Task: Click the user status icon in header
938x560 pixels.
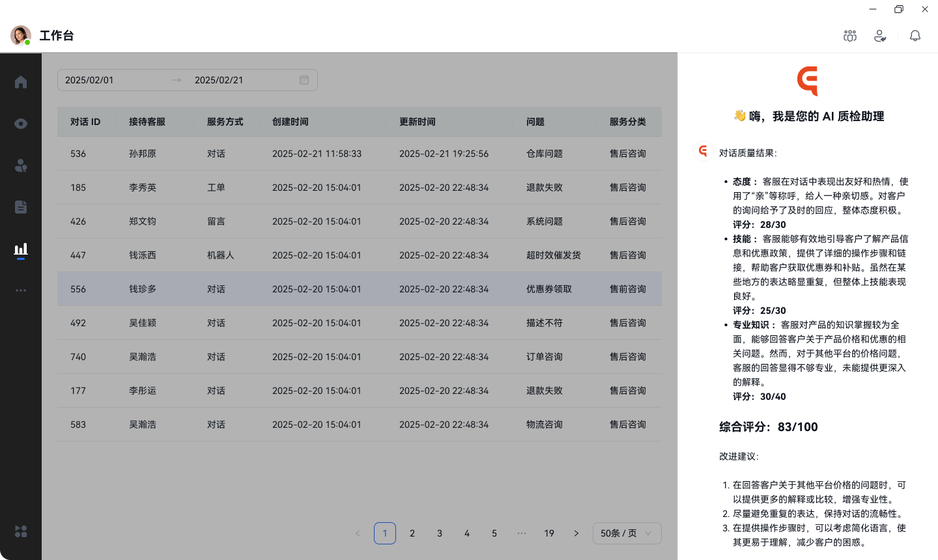Action: coord(880,36)
